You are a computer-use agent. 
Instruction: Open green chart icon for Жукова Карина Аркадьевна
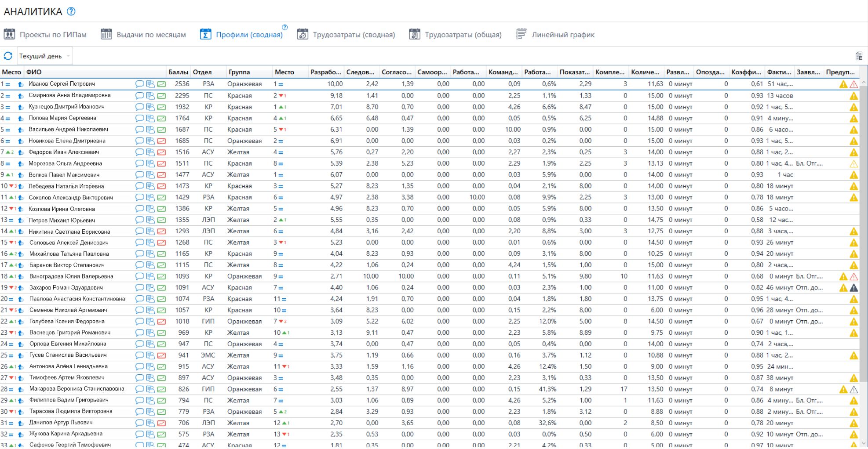161,435
